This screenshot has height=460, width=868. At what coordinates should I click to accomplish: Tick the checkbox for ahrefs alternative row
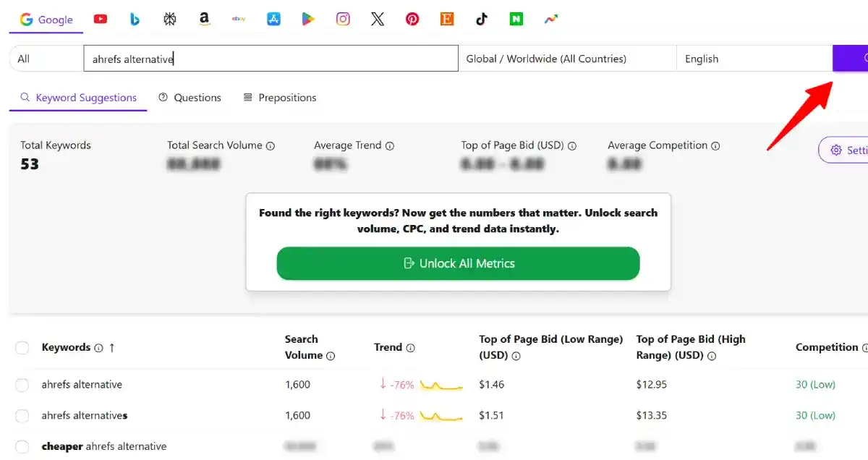(22, 385)
